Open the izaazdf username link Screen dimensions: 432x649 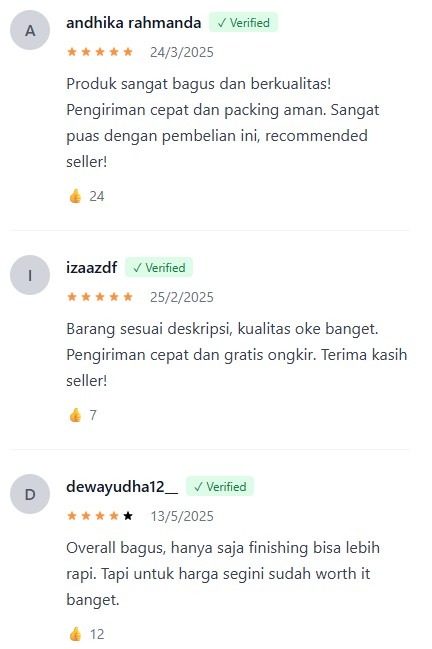pyautogui.click(x=91, y=267)
